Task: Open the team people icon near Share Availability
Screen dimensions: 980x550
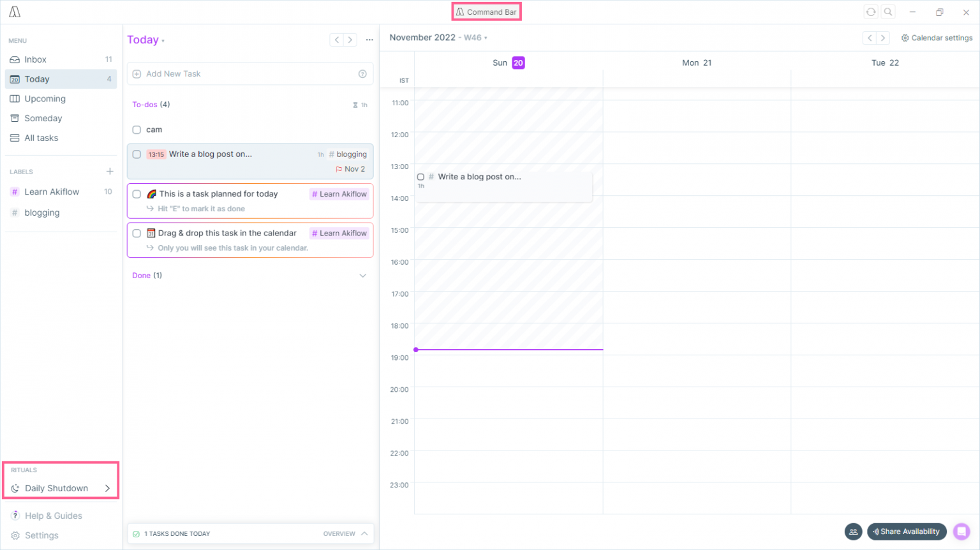Action: coord(853,531)
